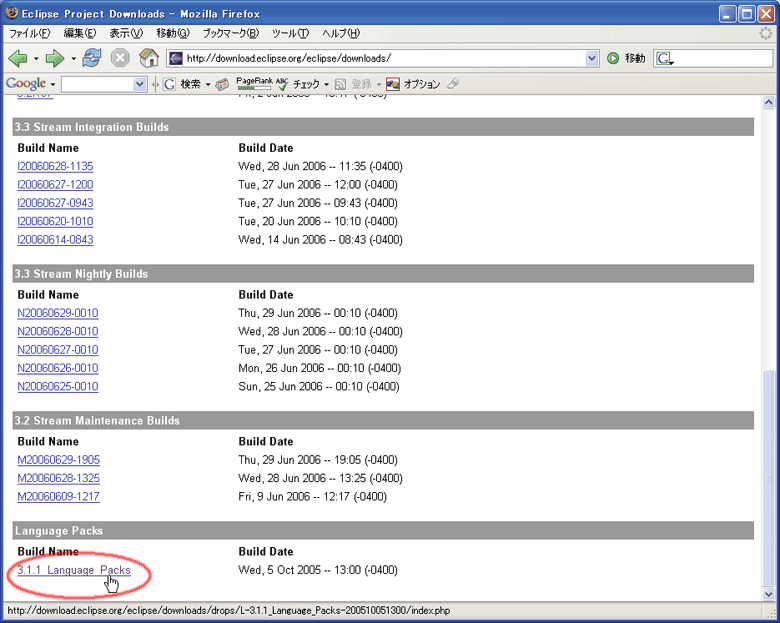The image size is (780, 623).
Task: Click the 'Language Packs' section heading
Action: click(59, 531)
